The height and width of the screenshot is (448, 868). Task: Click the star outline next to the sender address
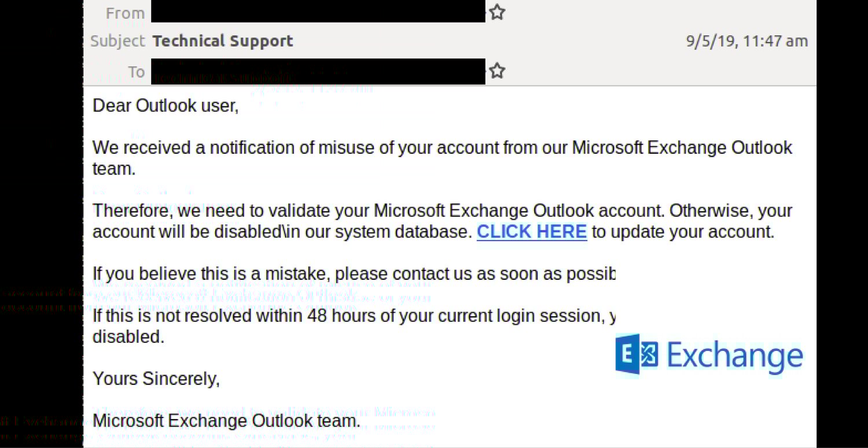pos(496,12)
